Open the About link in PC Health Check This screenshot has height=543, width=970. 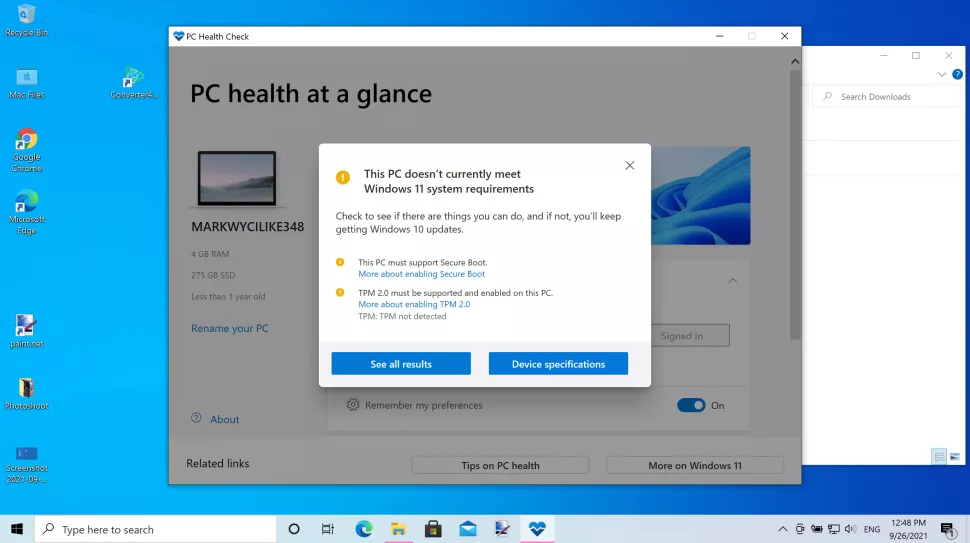[x=225, y=419]
